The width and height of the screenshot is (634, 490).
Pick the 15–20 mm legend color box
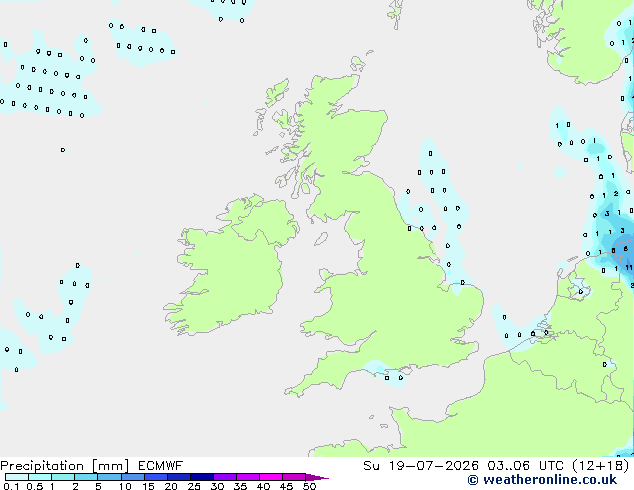[x=155, y=477]
